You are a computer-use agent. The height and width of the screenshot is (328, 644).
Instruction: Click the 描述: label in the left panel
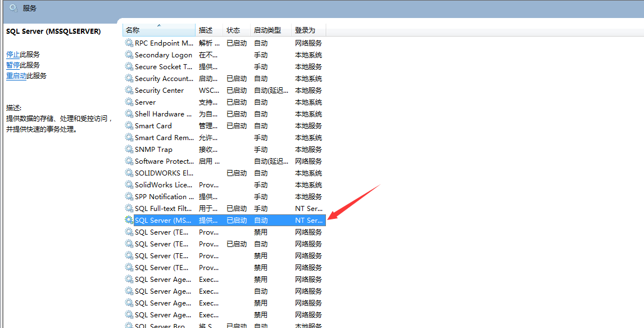13,107
